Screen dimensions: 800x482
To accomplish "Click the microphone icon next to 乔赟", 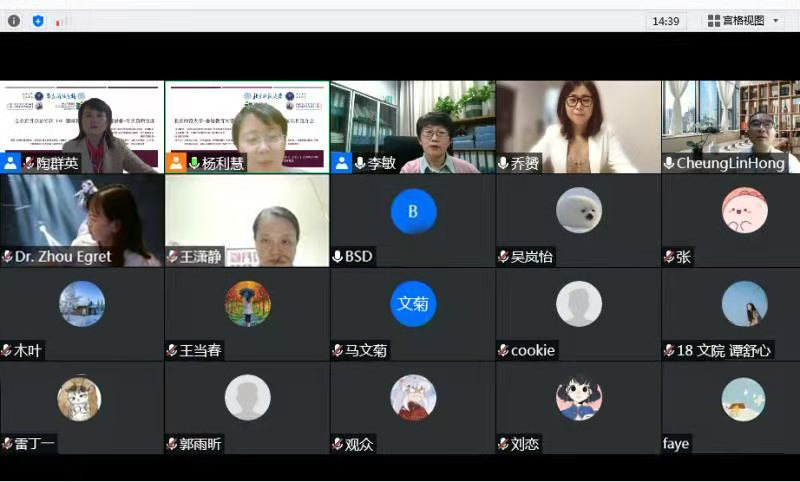I will [503, 163].
